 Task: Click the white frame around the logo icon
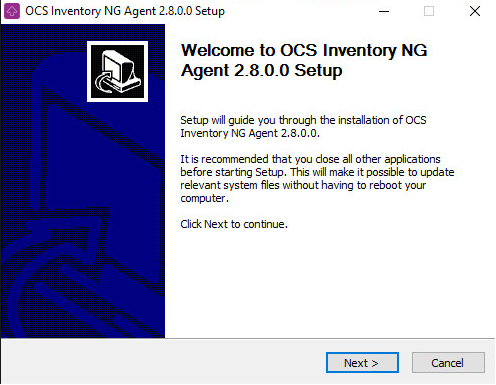(117, 43)
